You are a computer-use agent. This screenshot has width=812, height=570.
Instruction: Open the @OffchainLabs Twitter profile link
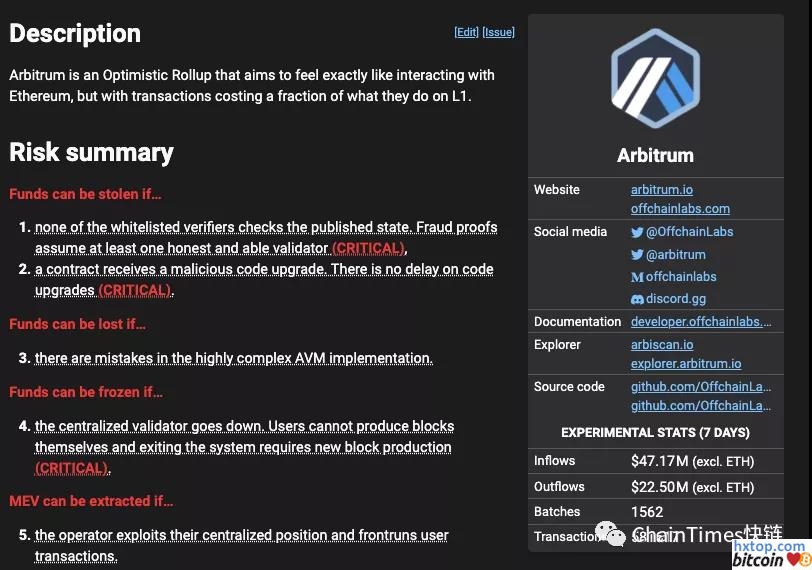[x=689, y=232]
